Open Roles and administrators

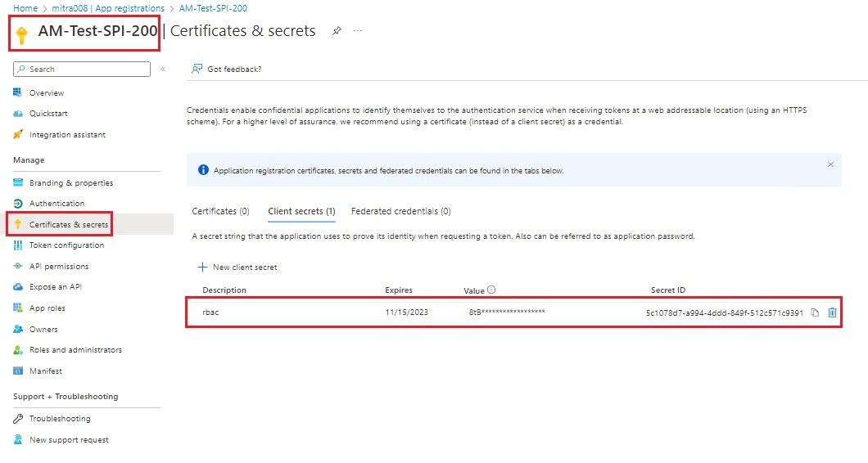[x=75, y=350]
